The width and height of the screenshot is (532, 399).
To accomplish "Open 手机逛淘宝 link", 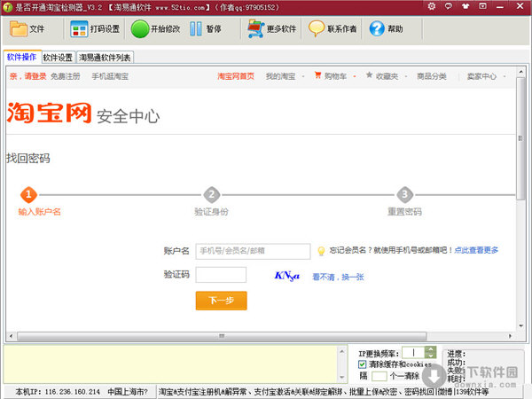I will (x=110, y=76).
